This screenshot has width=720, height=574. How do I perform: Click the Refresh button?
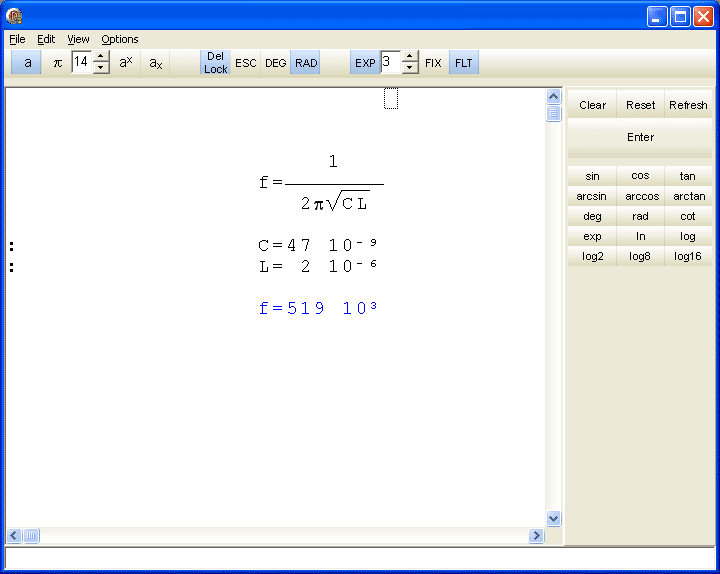(x=688, y=105)
